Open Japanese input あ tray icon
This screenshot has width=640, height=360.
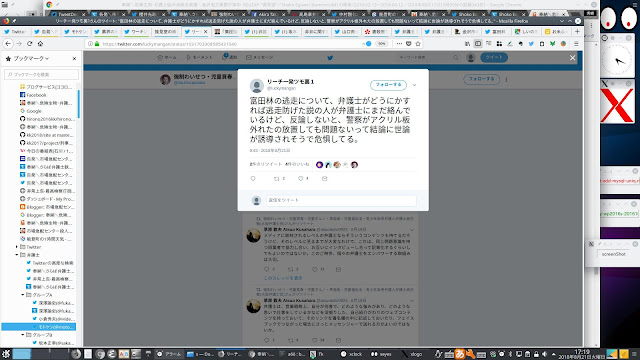tap(460, 354)
